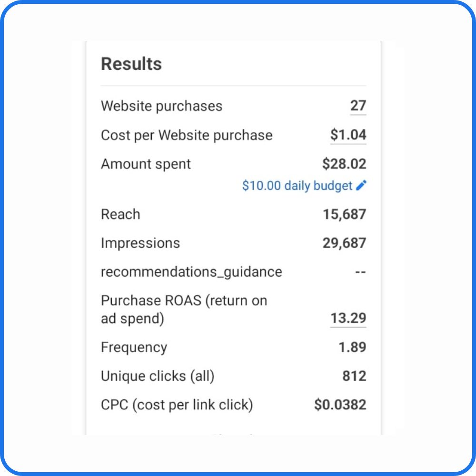Open the $10.00 daily budget link
Viewport: 476px width, 476px height.
click(x=297, y=186)
